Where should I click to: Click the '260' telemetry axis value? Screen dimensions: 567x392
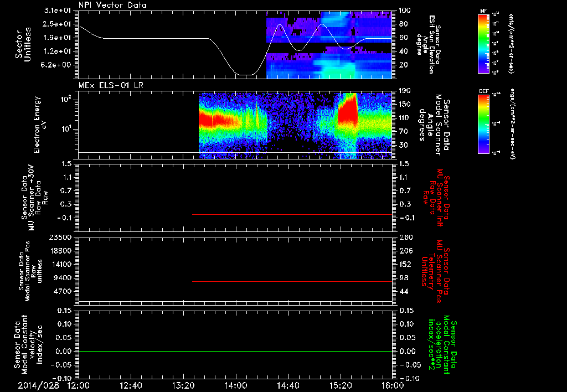[405, 238]
